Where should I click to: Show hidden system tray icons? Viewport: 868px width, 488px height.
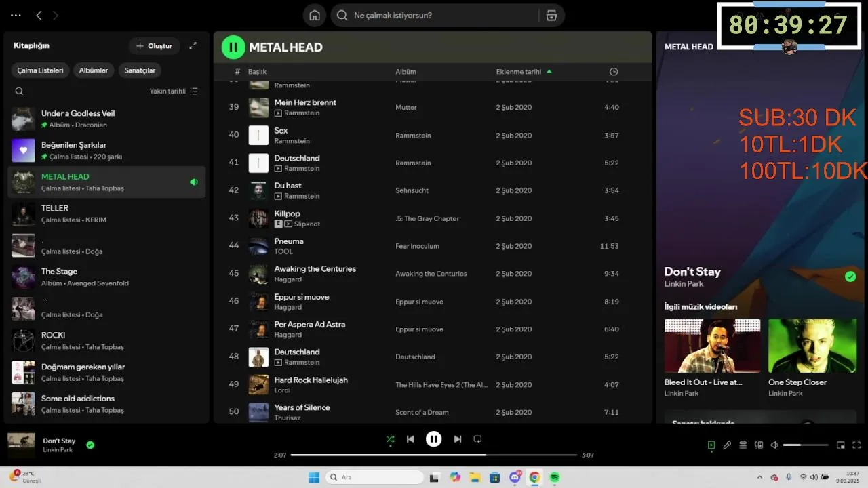pyautogui.click(x=759, y=477)
